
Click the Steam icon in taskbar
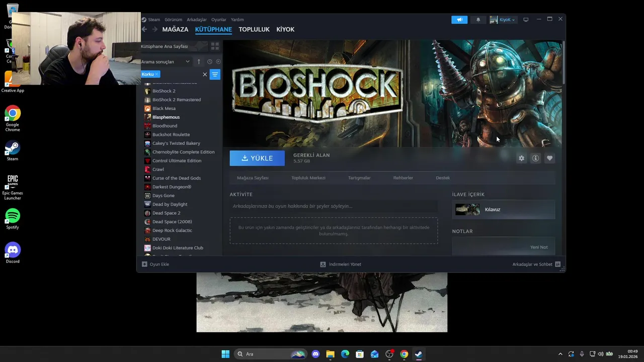click(419, 354)
